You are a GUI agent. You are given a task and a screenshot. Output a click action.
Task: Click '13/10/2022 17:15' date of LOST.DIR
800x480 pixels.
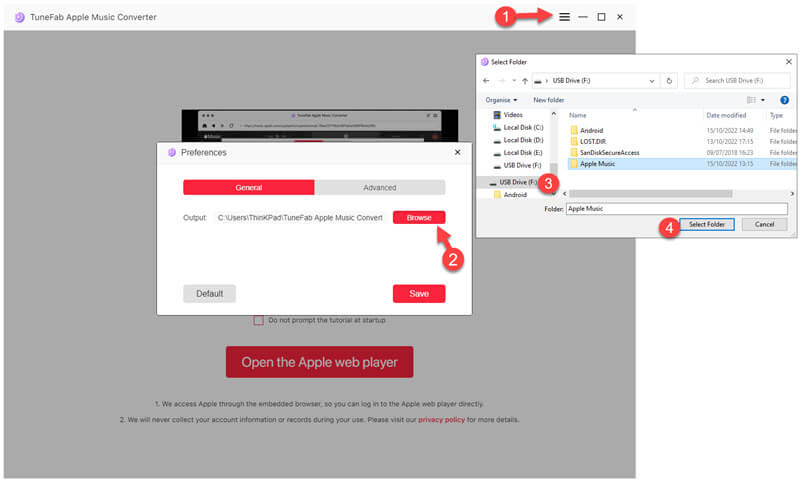[x=730, y=141]
